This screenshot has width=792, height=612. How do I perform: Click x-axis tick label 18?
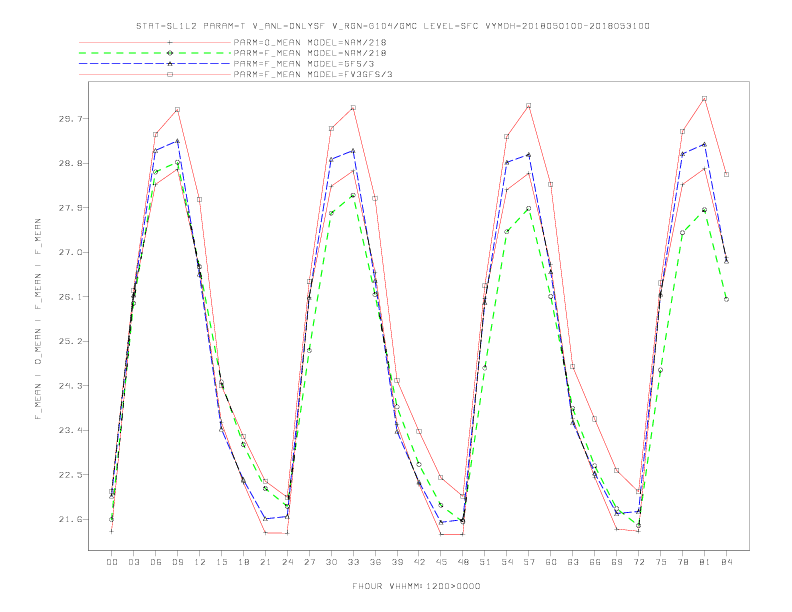point(243,562)
